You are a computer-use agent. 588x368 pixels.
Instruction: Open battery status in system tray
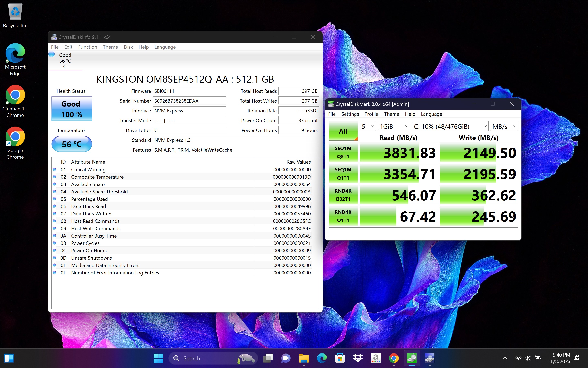pyautogui.click(x=538, y=358)
